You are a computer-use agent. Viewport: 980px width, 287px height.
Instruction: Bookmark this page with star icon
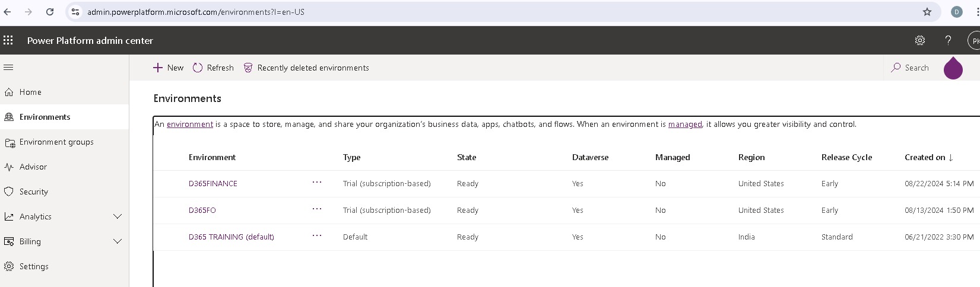pos(927,12)
